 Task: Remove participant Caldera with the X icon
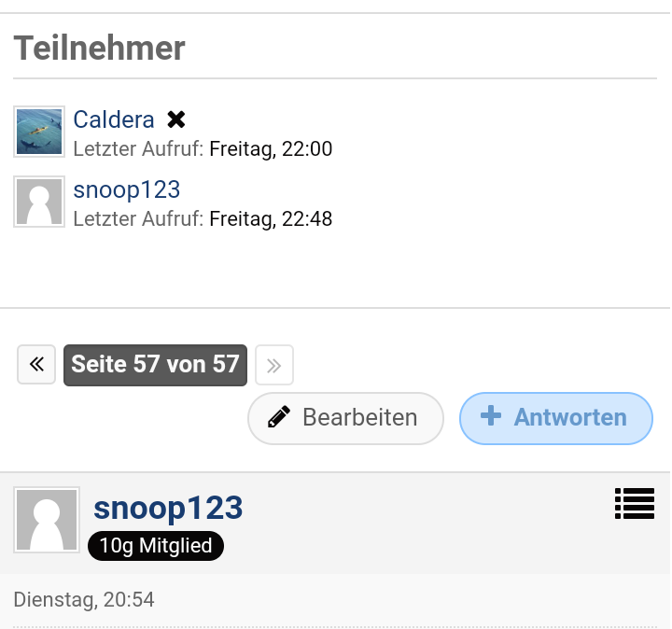[x=176, y=119]
